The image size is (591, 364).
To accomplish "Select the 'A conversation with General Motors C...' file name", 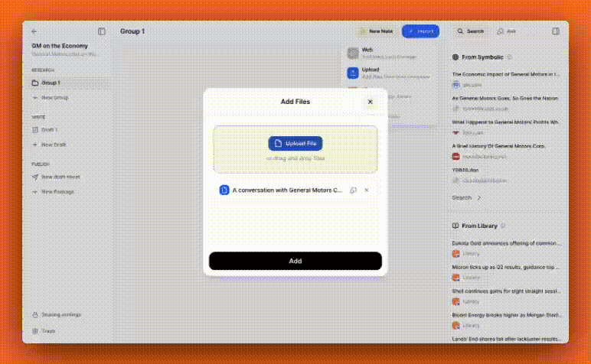I will tap(287, 190).
